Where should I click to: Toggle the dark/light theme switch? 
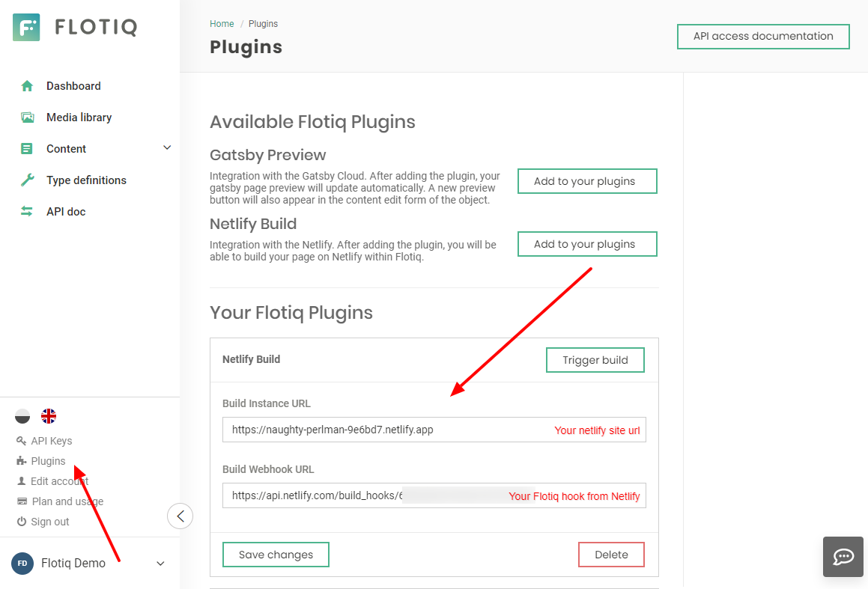coord(22,416)
